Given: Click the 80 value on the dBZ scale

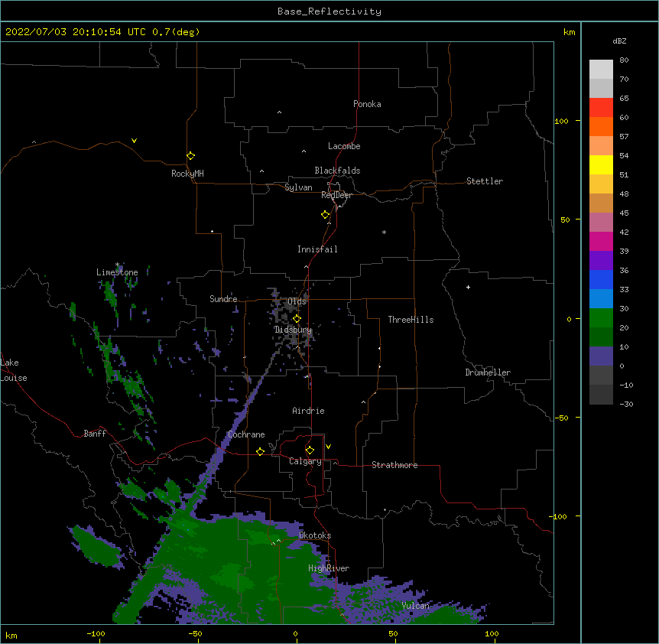Looking at the screenshot, I should (x=624, y=60).
